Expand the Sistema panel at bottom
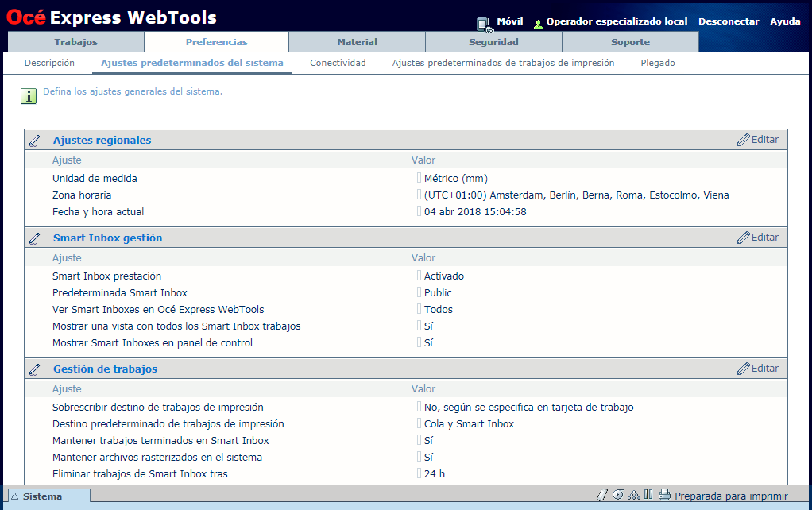 pyautogui.click(x=48, y=496)
